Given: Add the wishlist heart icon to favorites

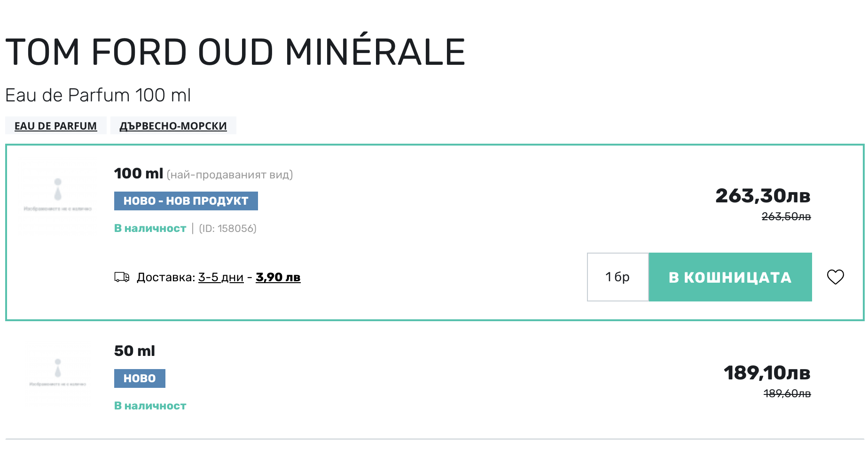Looking at the screenshot, I should 835,277.
